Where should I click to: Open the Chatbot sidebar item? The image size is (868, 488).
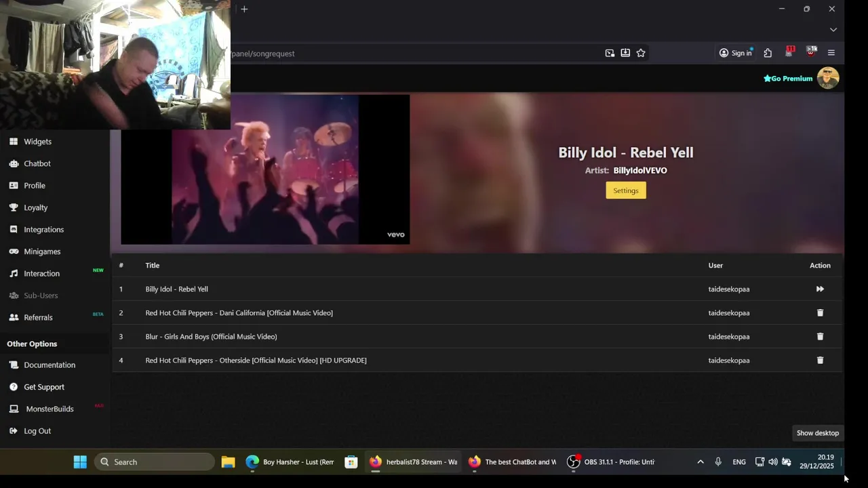[x=37, y=163]
